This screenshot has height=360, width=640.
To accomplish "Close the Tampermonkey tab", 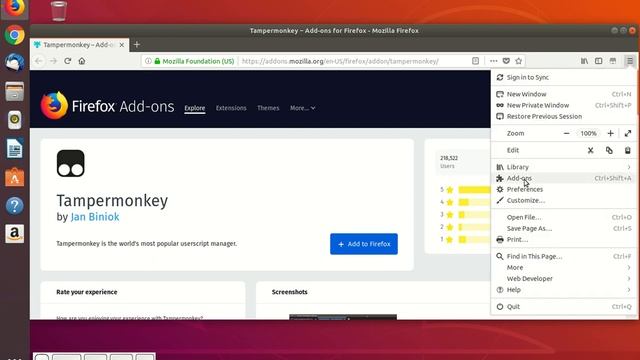I will [x=122, y=45].
